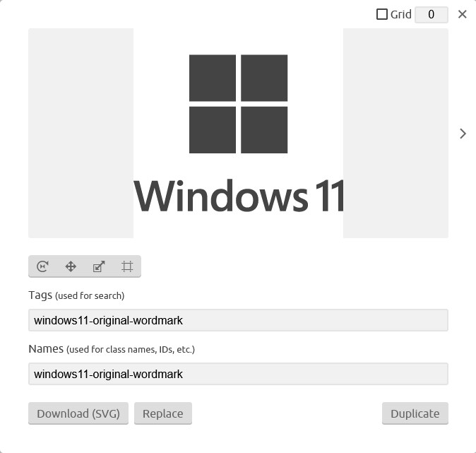Select the fit-to-canvas alignment tool
Screen dimensions: 476x453
point(127,266)
